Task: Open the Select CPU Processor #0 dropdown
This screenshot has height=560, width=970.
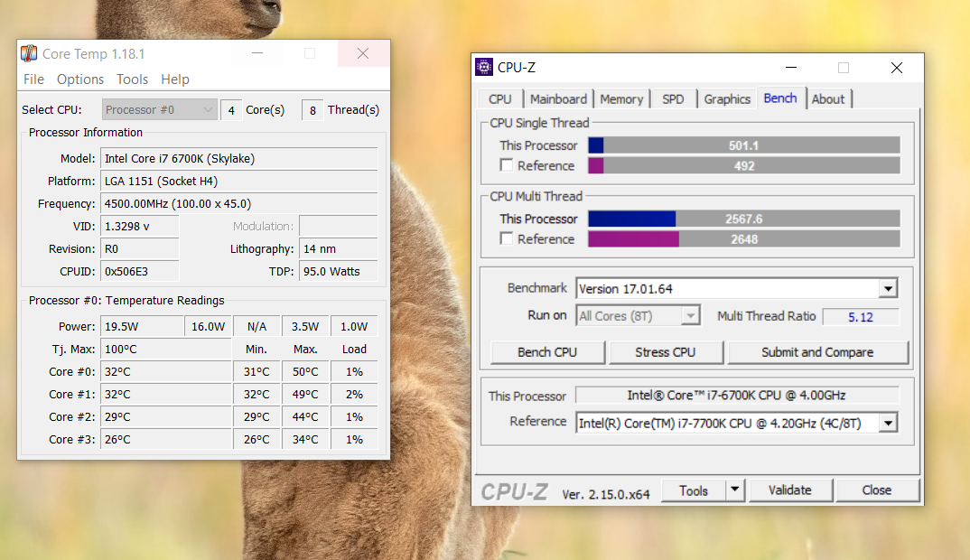Action: (160, 109)
